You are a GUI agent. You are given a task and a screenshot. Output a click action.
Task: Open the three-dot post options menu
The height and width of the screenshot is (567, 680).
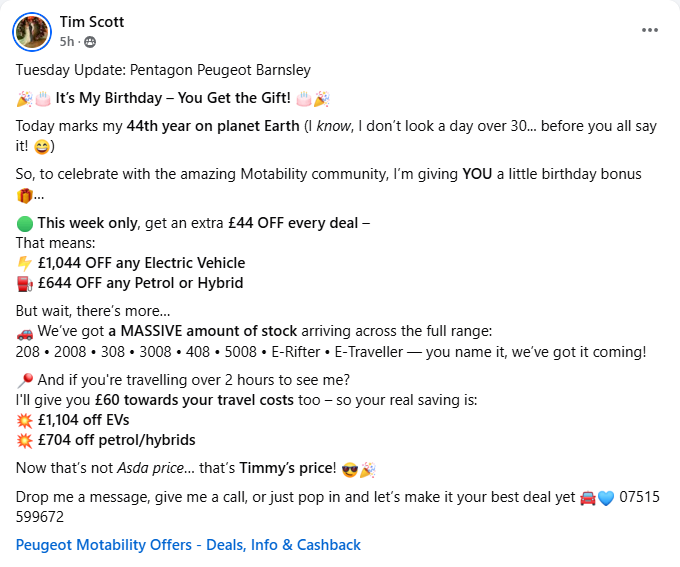[x=650, y=30]
